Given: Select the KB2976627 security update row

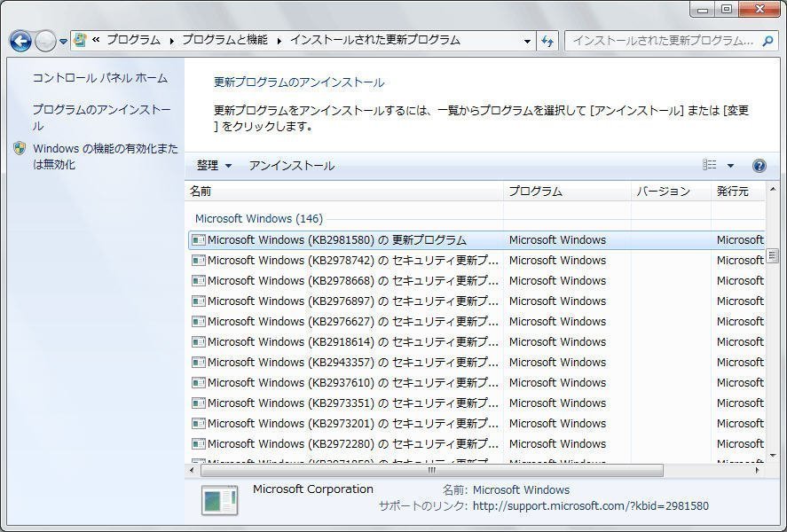Looking at the screenshot, I should (476, 321).
